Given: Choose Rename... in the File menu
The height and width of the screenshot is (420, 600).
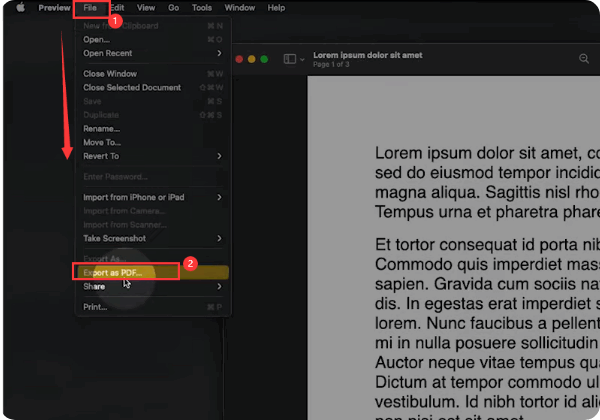Looking at the screenshot, I should click(x=153, y=129).
